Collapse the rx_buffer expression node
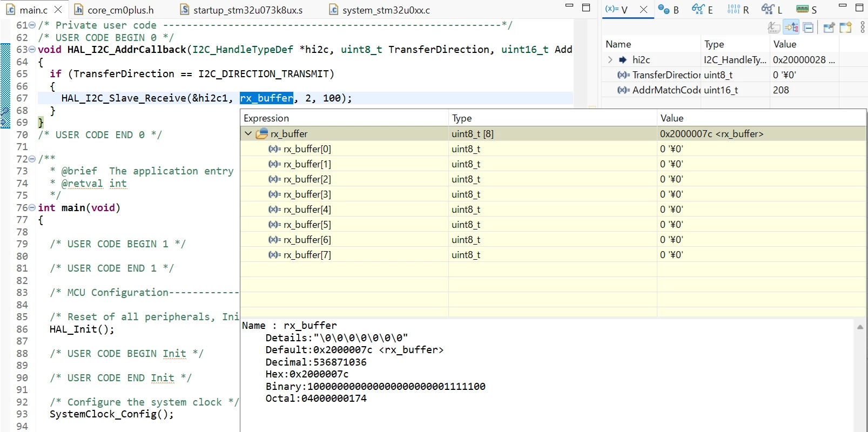The image size is (868, 432). pos(248,133)
